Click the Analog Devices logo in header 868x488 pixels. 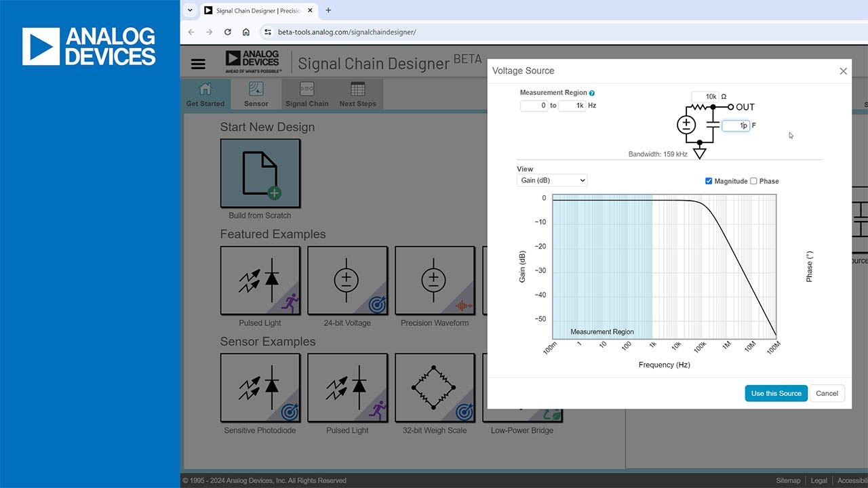[x=252, y=62]
